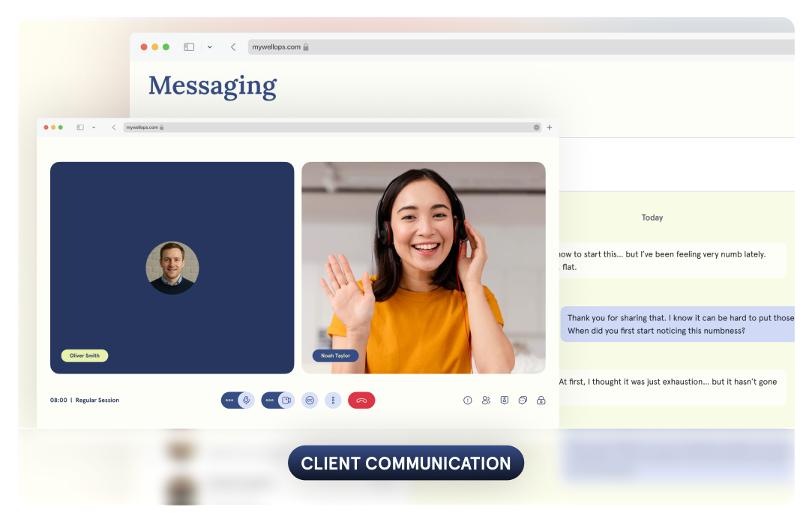
Task: Click the back arrow in the Messaging browser window
Action: [233, 46]
